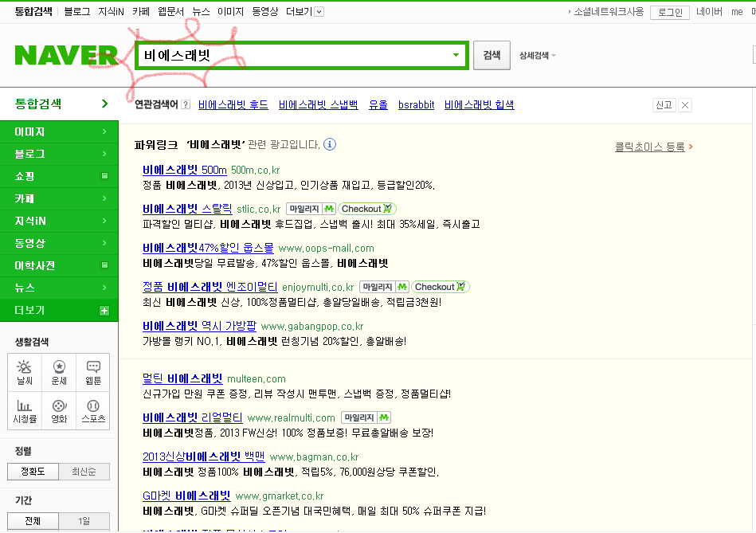Open 멀틴 비에스래빗 result
This screenshot has height=533, width=756.
(182, 378)
